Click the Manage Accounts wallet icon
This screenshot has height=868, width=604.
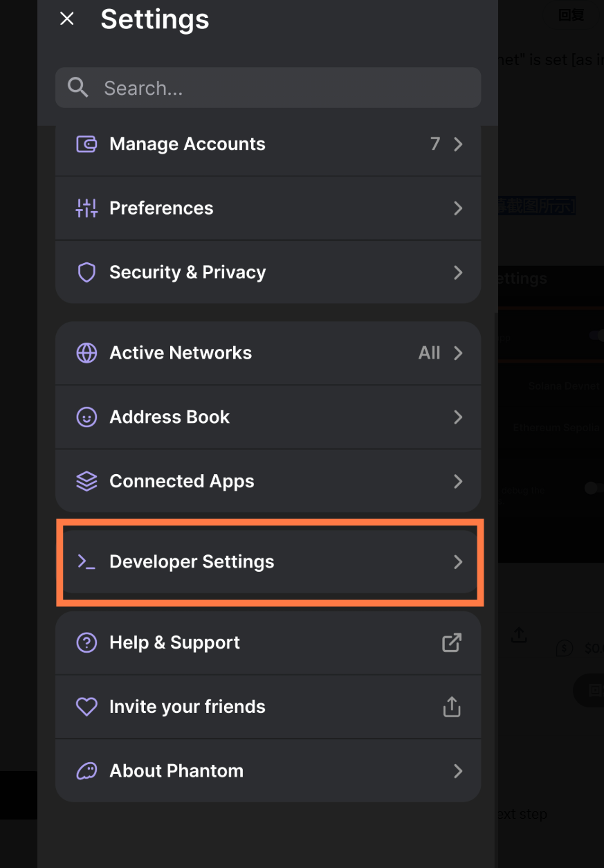86,144
